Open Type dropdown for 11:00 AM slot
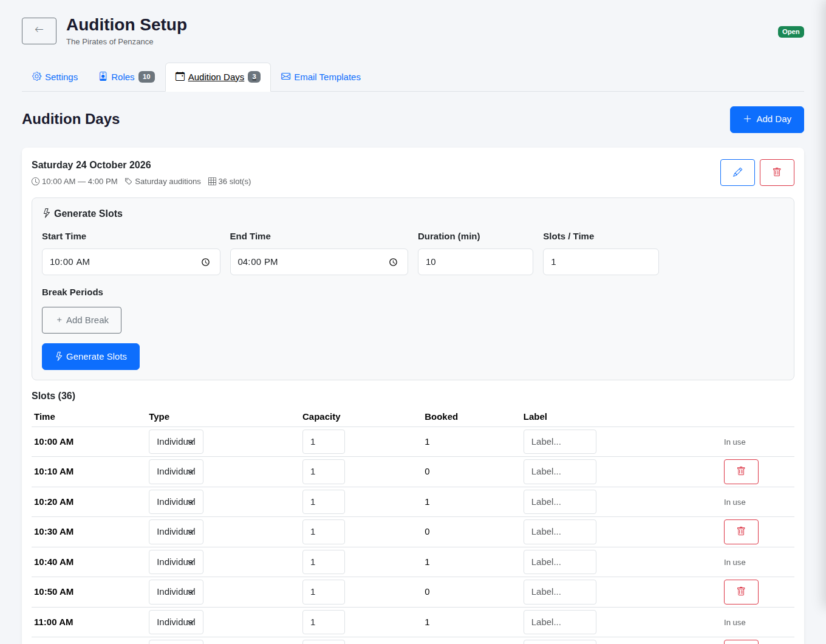This screenshot has height=644, width=826. (176, 622)
